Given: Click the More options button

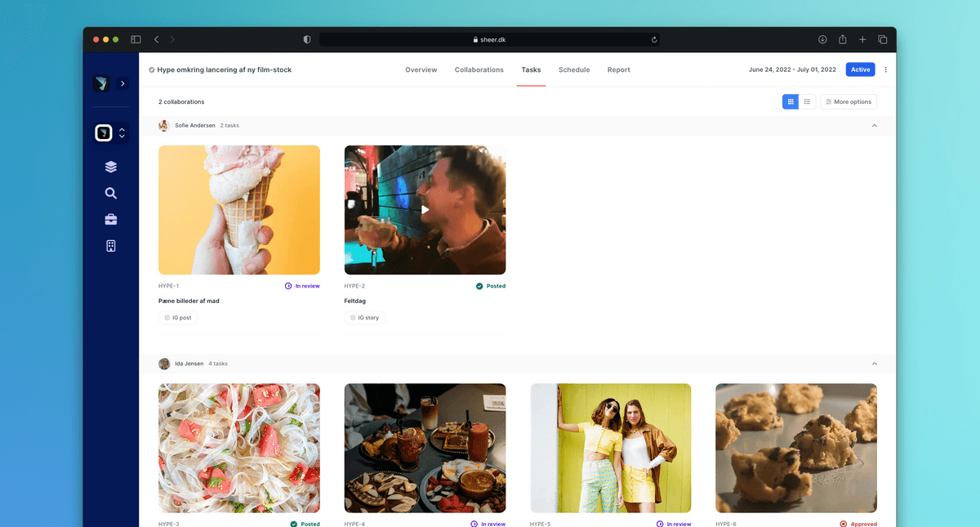Looking at the screenshot, I should point(849,101).
